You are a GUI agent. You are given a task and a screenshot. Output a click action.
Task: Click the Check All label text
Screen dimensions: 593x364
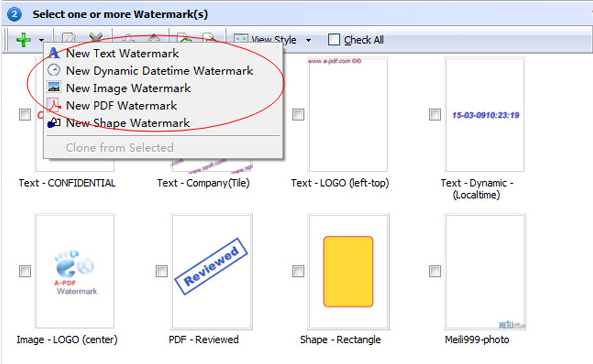(364, 40)
